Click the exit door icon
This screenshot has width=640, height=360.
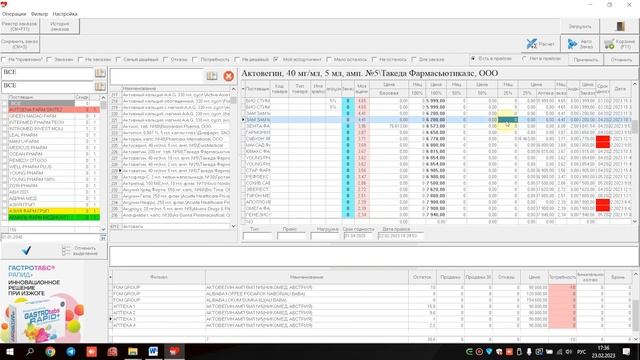[x=620, y=27]
